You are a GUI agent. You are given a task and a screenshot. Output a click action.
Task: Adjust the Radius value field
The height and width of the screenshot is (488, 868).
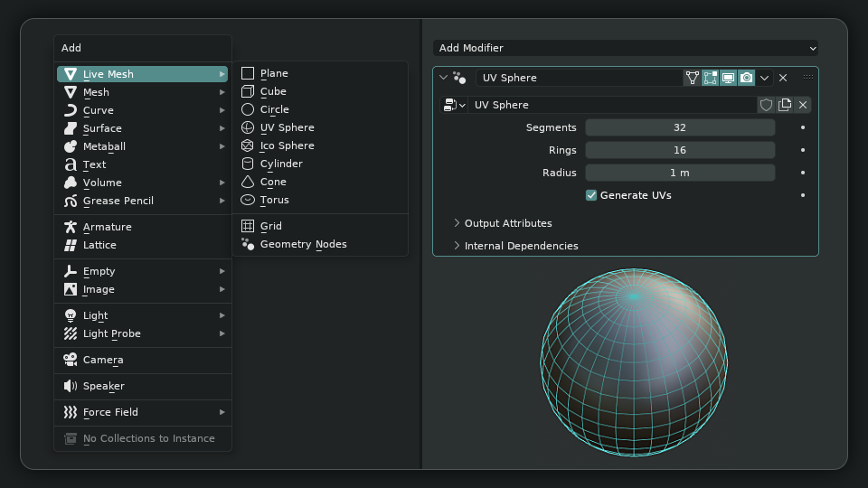tap(680, 173)
